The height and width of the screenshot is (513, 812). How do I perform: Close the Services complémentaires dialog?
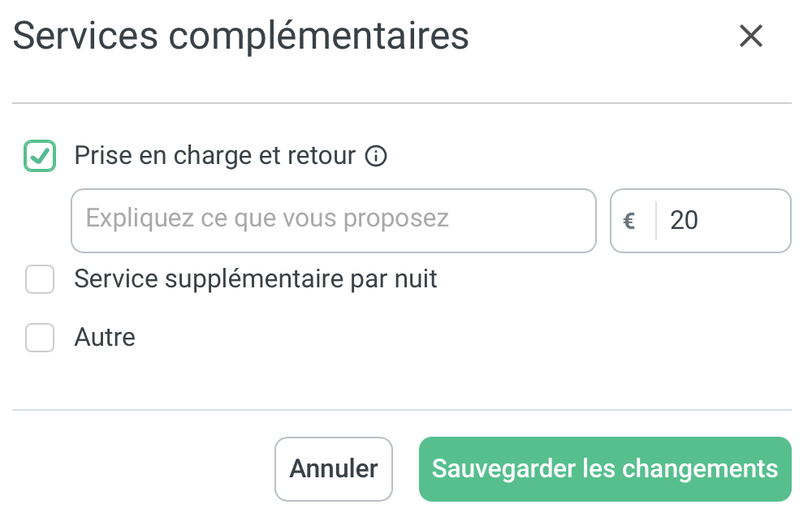750,37
